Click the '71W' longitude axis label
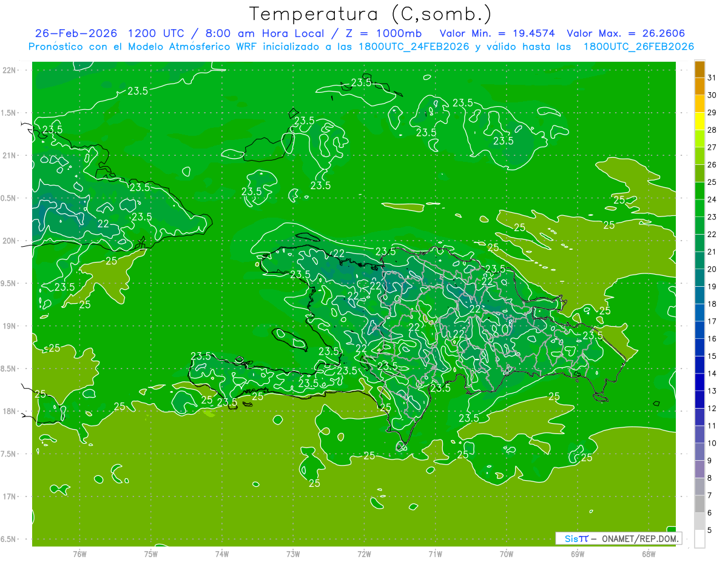Screen dimensions: 728x562 point(435,554)
